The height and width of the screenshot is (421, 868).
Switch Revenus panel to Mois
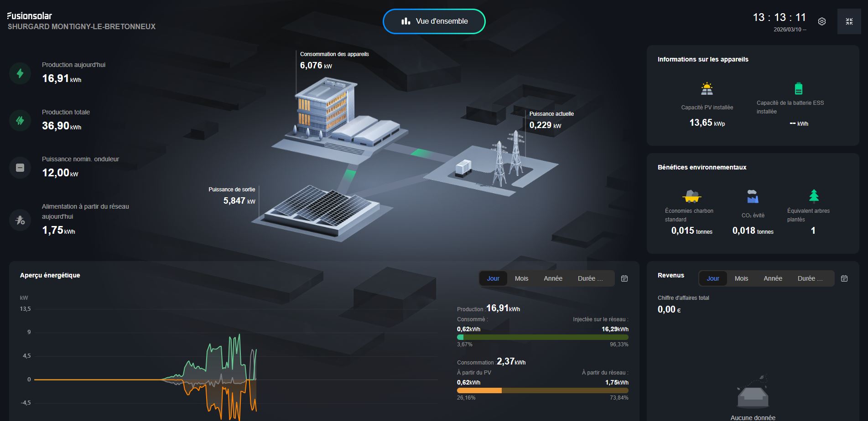click(741, 278)
